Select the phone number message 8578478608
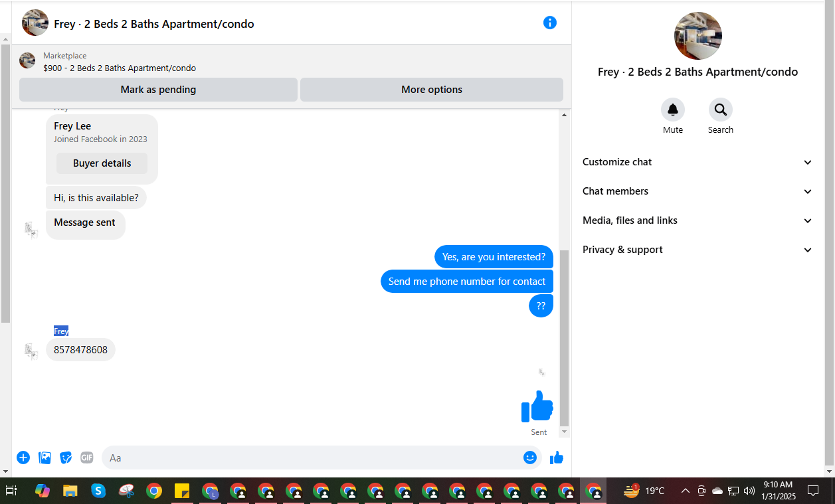 pyautogui.click(x=80, y=350)
